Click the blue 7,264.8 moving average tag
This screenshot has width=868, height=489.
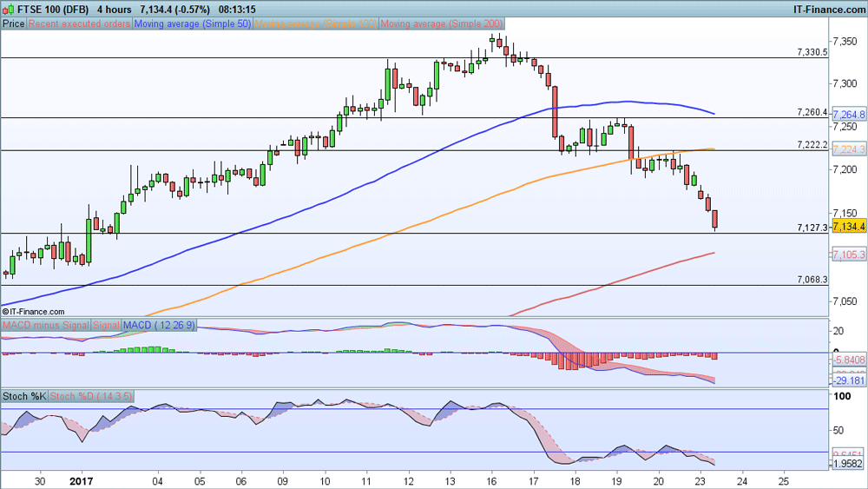849,115
